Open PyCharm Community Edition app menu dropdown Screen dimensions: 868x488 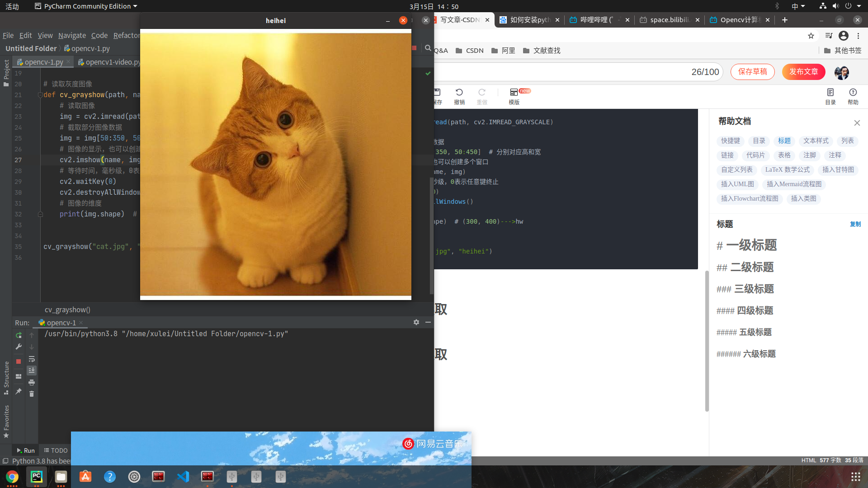[86, 6]
